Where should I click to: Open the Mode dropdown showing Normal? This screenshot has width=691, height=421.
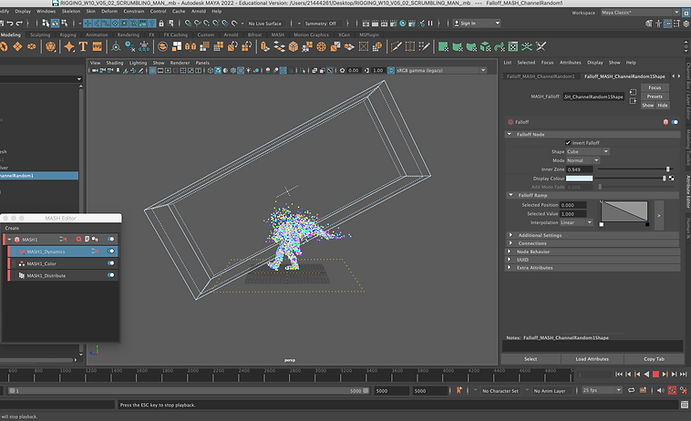click(x=583, y=160)
